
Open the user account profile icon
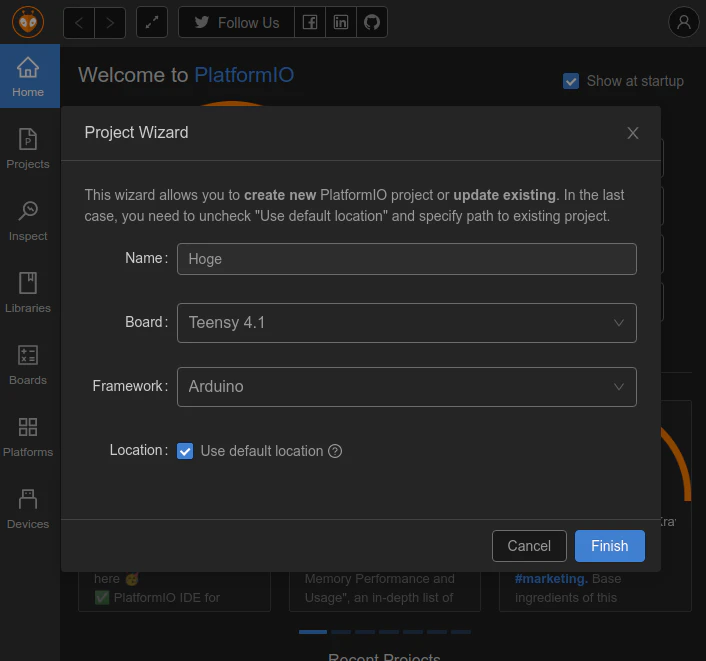pyautogui.click(x=683, y=22)
